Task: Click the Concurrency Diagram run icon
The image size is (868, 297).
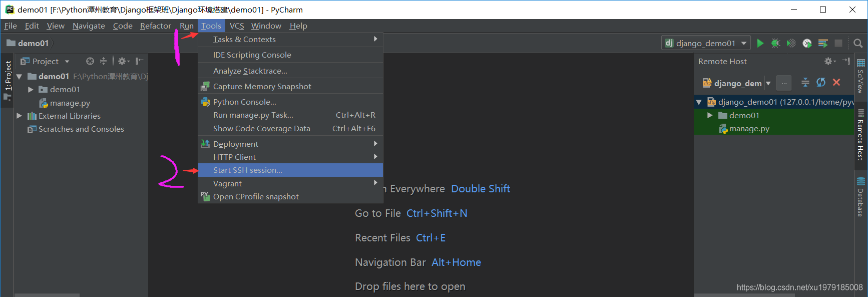Action: 823,43
